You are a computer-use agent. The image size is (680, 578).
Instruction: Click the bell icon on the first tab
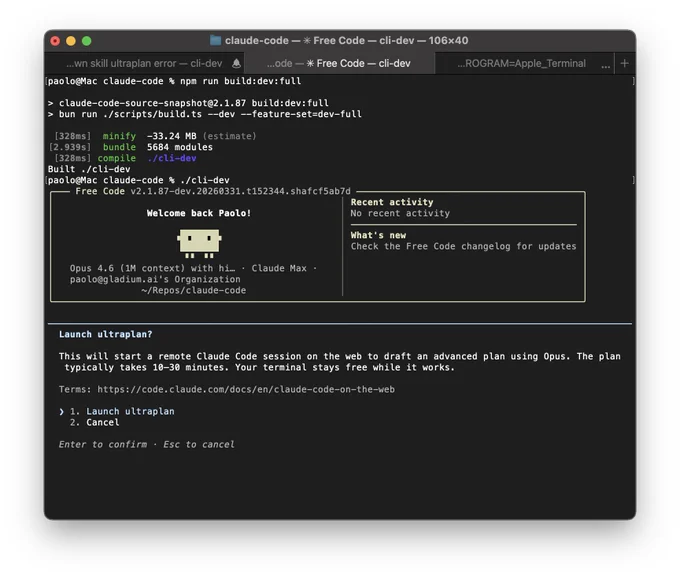(x=236, y=63)
